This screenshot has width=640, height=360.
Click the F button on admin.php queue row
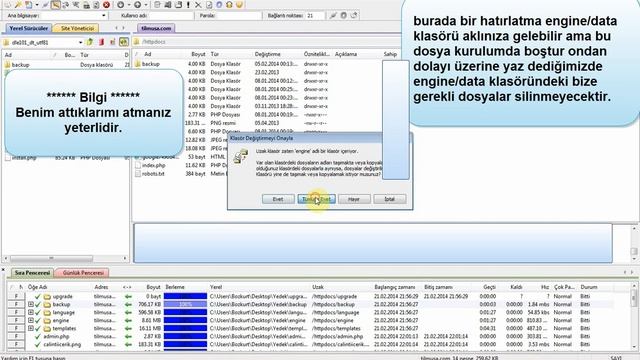click(16, 336)
